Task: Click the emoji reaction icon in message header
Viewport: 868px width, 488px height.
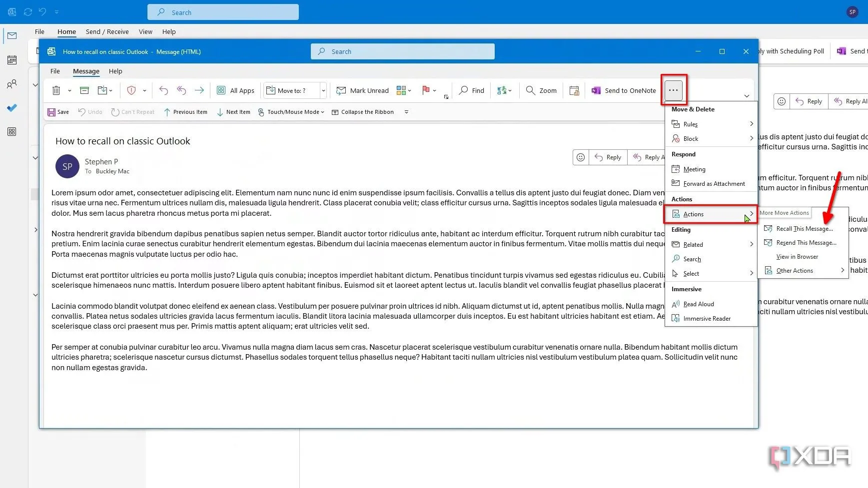Action: pos(581,157)
